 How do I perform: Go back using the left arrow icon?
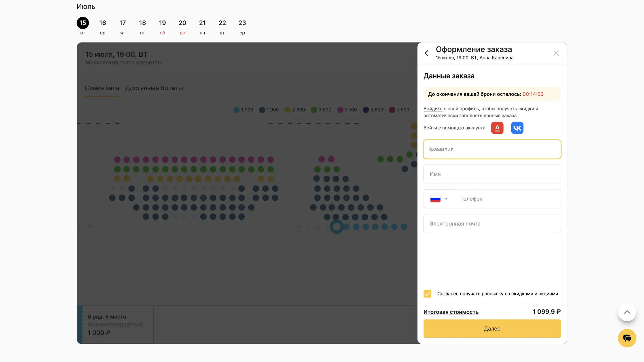(x=426, y=53)
